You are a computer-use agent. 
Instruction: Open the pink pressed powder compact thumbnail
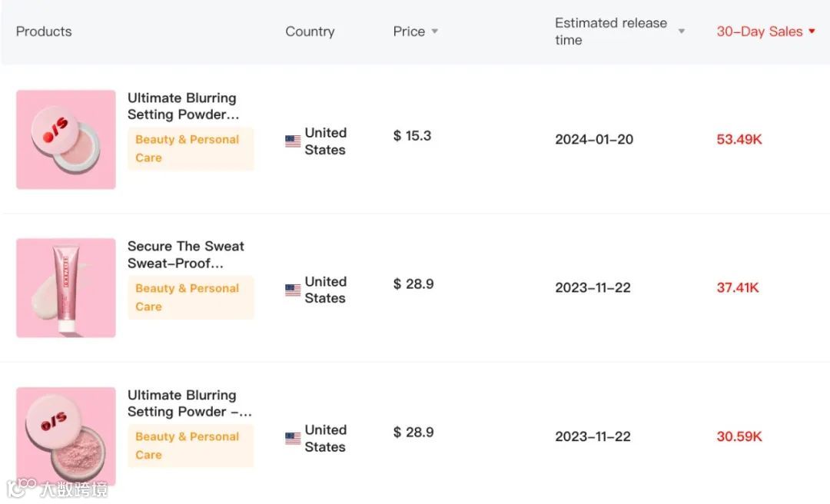[66, 140]
